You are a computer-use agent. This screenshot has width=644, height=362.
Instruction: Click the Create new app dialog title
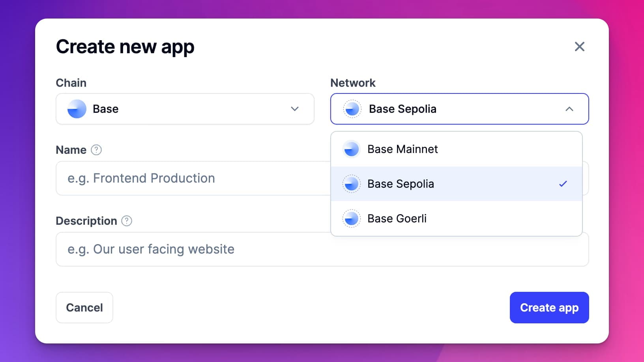[125, 47]
